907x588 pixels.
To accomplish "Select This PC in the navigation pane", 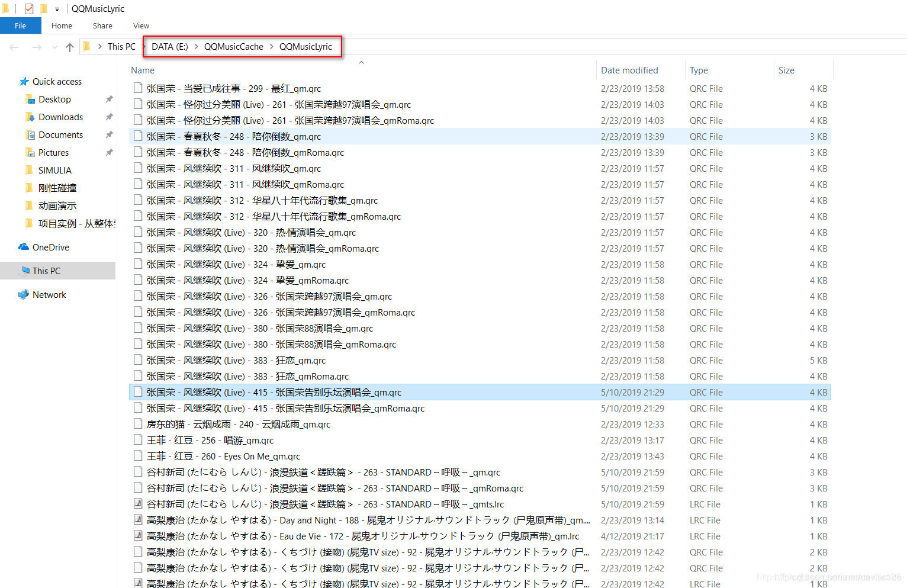I will point(46,271).
